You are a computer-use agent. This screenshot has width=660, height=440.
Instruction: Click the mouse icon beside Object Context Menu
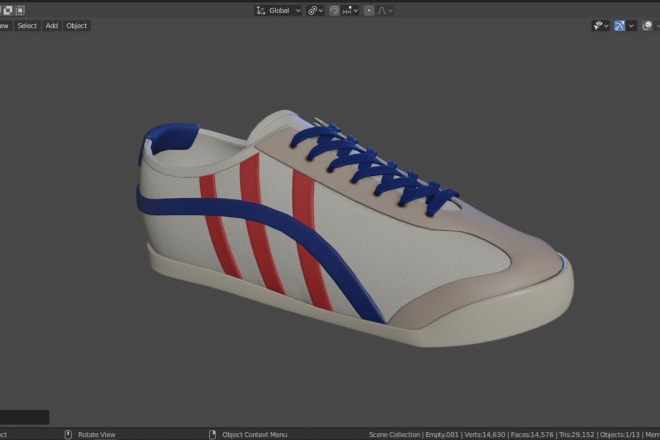213,434
